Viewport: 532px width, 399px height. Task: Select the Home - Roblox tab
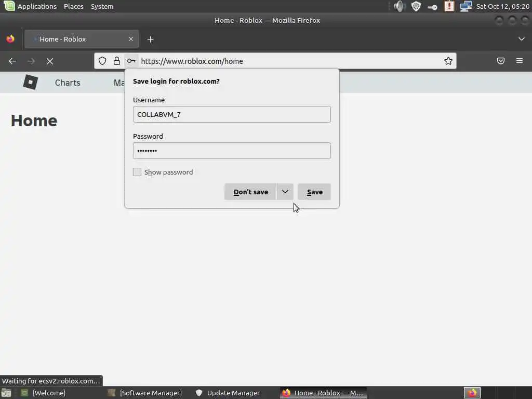click(82, 39)
